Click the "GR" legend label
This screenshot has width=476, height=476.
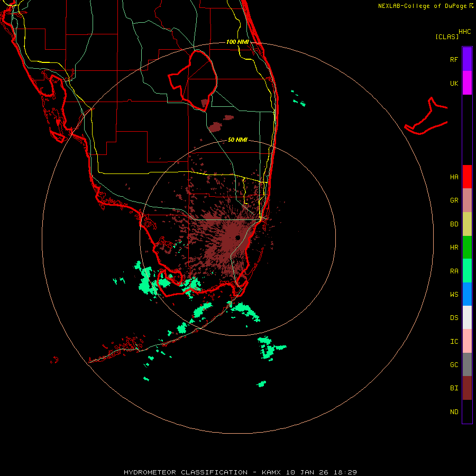point(454,200)
